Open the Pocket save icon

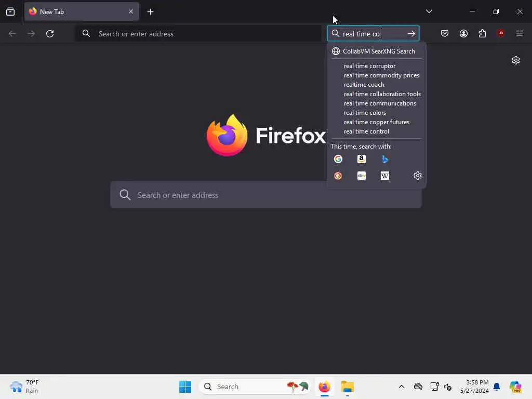click(x=445, y=33)
